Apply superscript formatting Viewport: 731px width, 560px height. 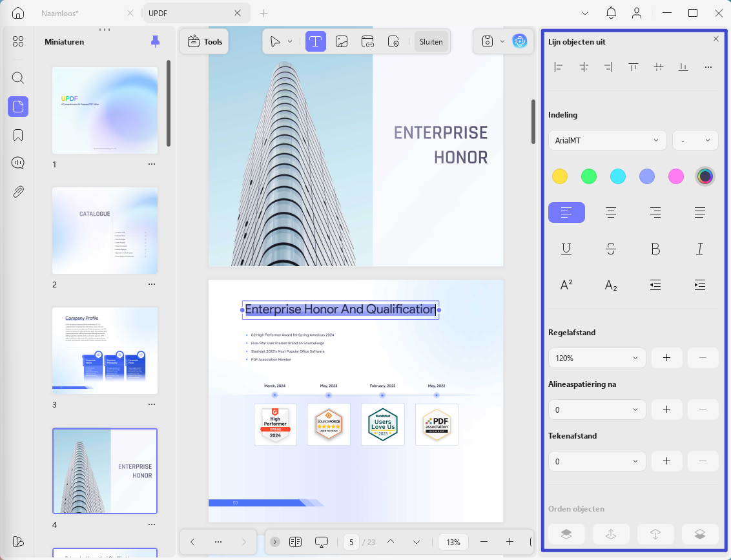coord(566,285)
